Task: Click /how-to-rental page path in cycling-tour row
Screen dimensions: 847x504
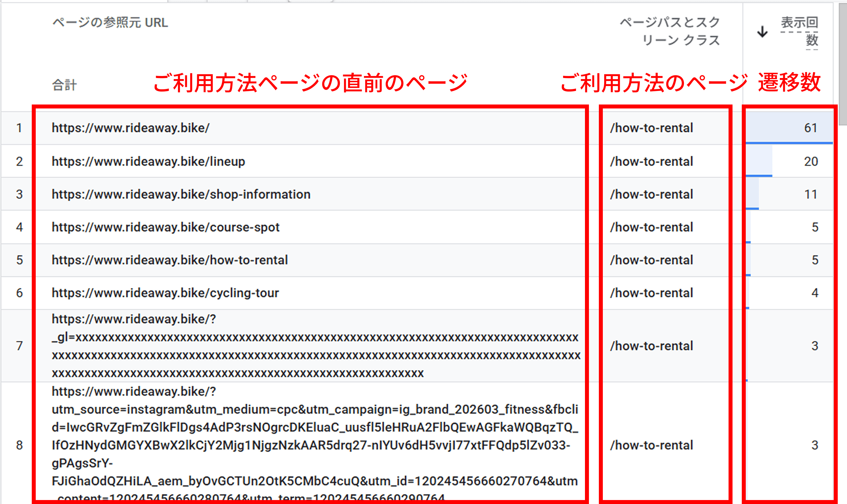Action: (x=651, y=293)
